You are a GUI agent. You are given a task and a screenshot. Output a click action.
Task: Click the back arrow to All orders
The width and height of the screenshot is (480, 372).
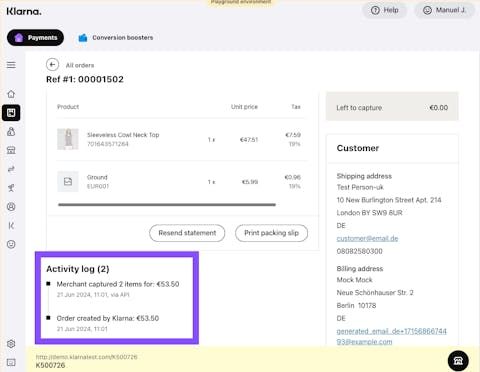click(52, 65)
